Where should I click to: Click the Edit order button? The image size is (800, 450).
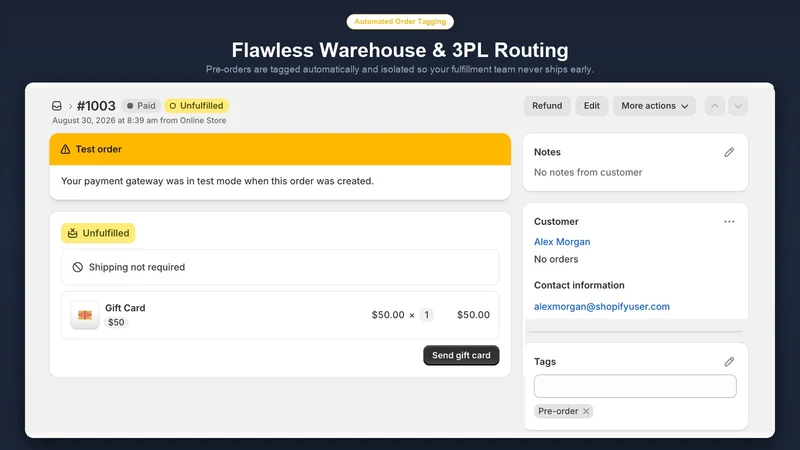pyautogui.click(x=591, y=106)
